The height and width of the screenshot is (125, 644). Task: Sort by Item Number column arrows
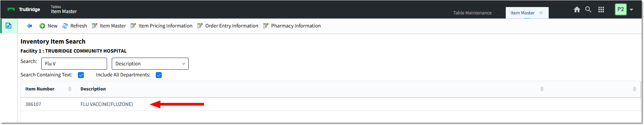[x=70, y=89]
